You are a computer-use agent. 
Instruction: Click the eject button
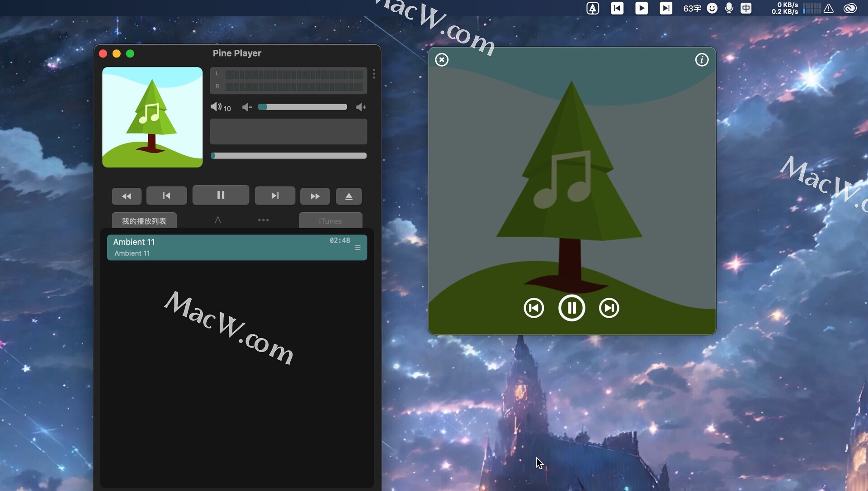[x=349, y=196]
